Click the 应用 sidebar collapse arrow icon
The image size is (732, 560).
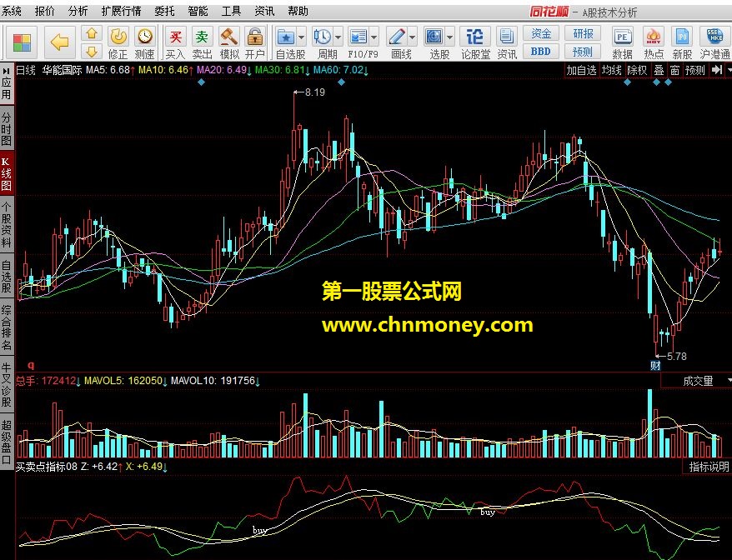pyautogui.click(x=6, y=71)
